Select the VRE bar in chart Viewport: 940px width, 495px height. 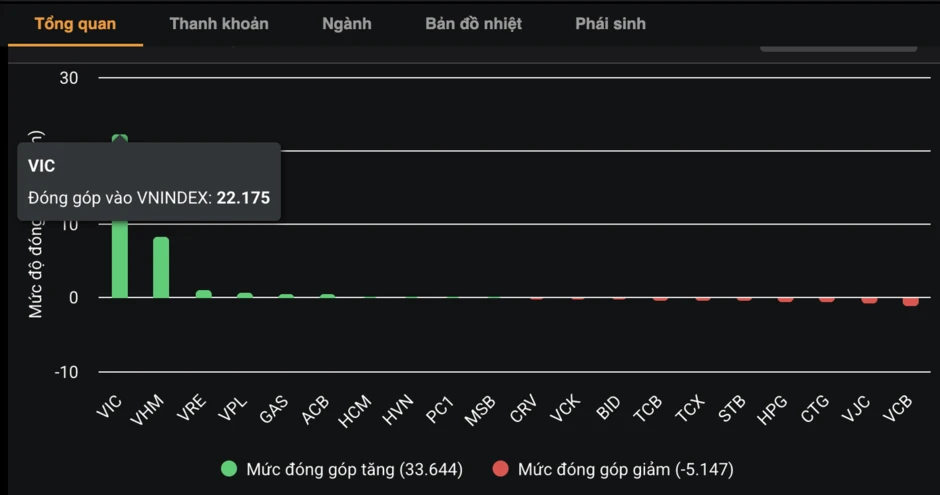204,294
